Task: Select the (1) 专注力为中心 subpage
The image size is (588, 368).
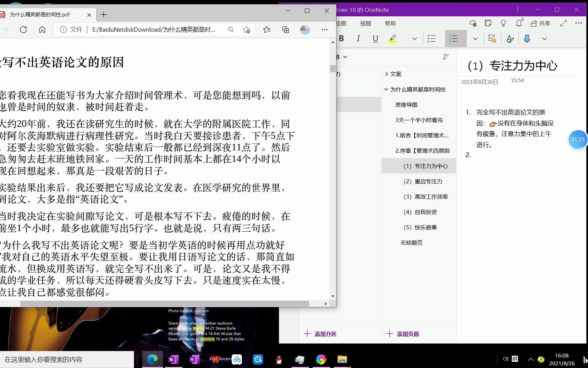Action: pyautogui.click(x=419, y=166)
